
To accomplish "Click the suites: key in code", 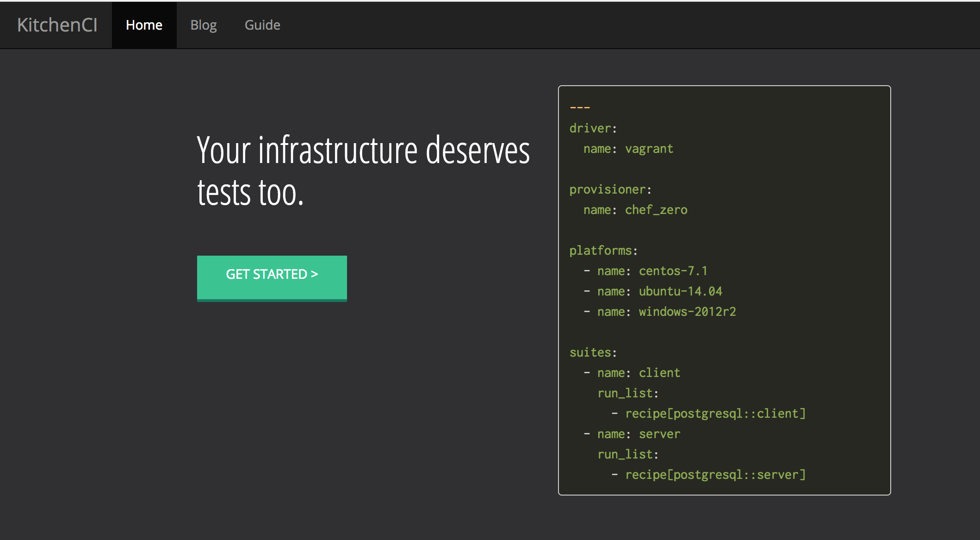I will 593,352.
